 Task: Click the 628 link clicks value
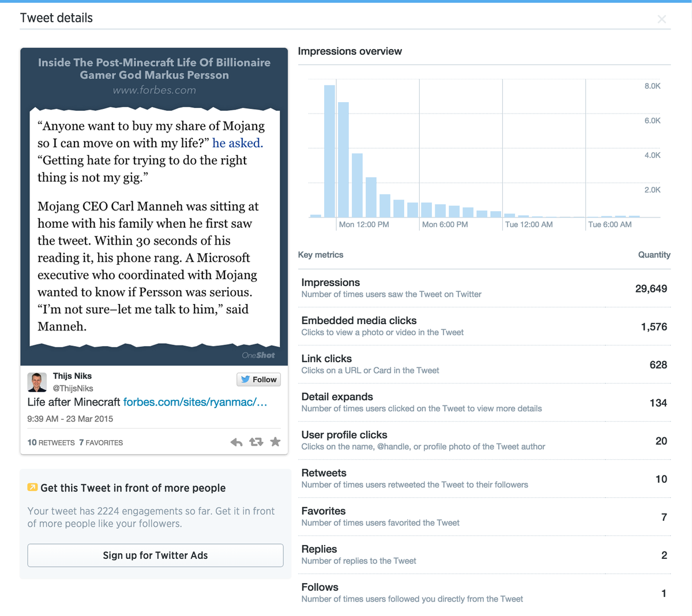658,365
